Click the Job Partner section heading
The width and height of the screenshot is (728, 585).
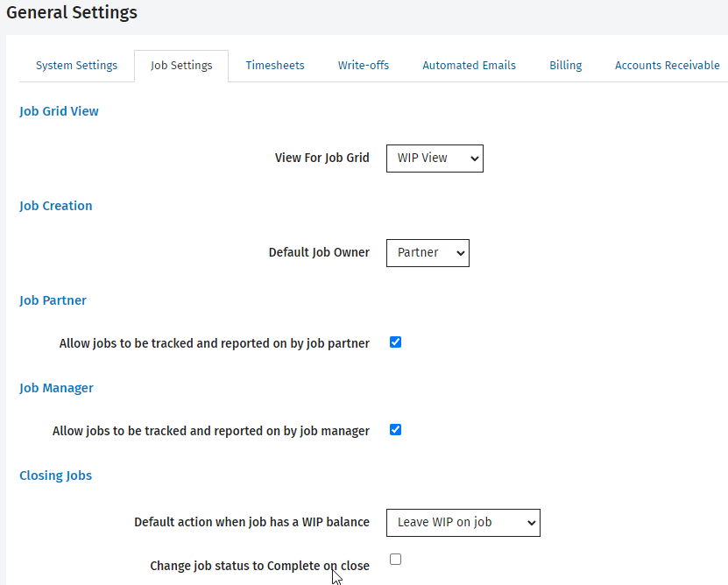pyautogui.click(x=53, y=300)
